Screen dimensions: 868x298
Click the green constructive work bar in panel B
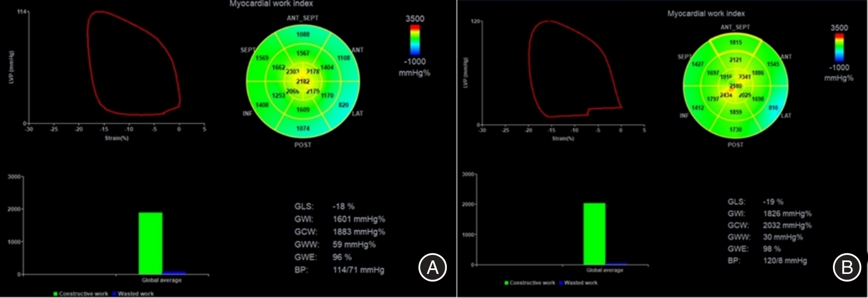point(594,233)
